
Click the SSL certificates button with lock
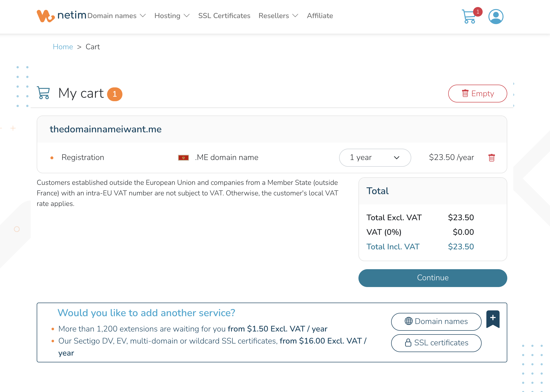(436, 343)
